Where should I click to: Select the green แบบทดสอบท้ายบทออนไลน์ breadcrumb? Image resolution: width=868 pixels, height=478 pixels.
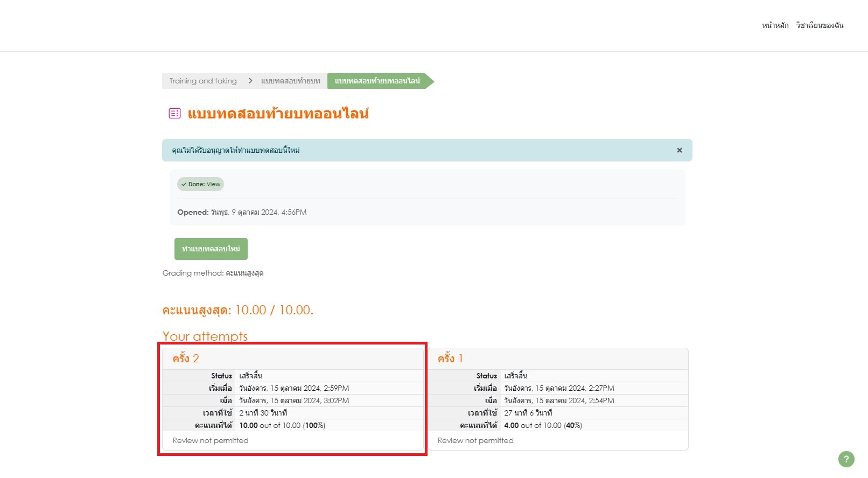click(x=377, y=81)
